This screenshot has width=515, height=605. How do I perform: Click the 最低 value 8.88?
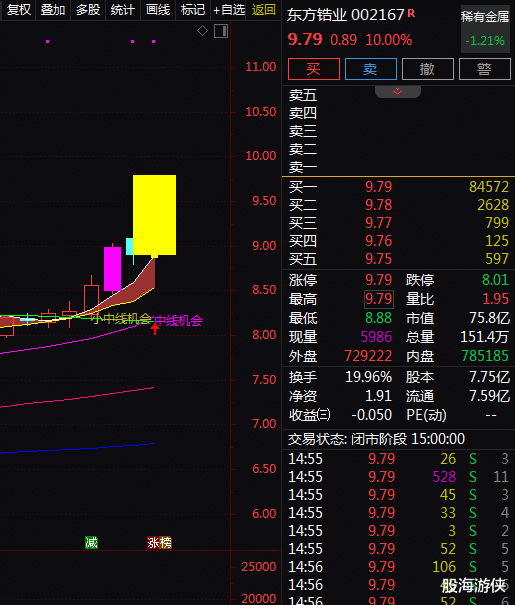[x=378, y=318]
